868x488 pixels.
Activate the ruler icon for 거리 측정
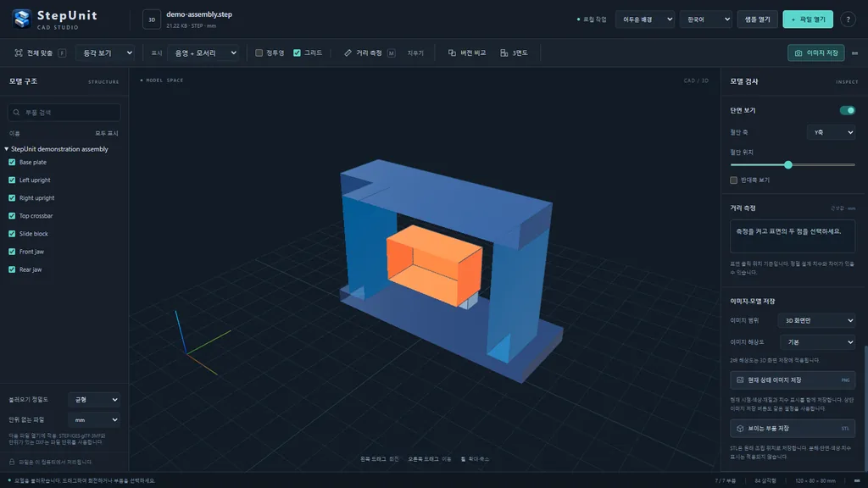coord(348,53)
